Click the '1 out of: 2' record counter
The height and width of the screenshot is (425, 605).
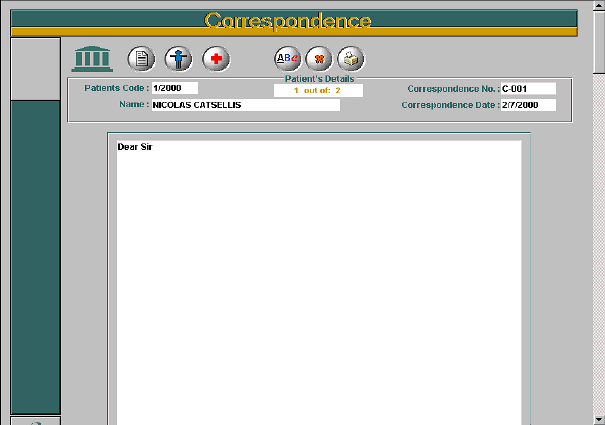(318, 91)
